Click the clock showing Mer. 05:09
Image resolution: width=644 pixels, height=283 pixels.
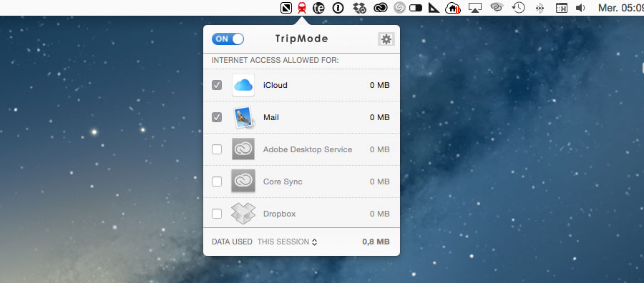pyautogui.click(x=620, y=8)
